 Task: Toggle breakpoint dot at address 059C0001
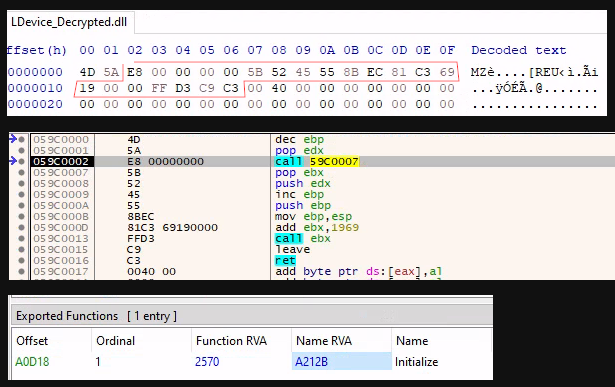click(22, 150)
